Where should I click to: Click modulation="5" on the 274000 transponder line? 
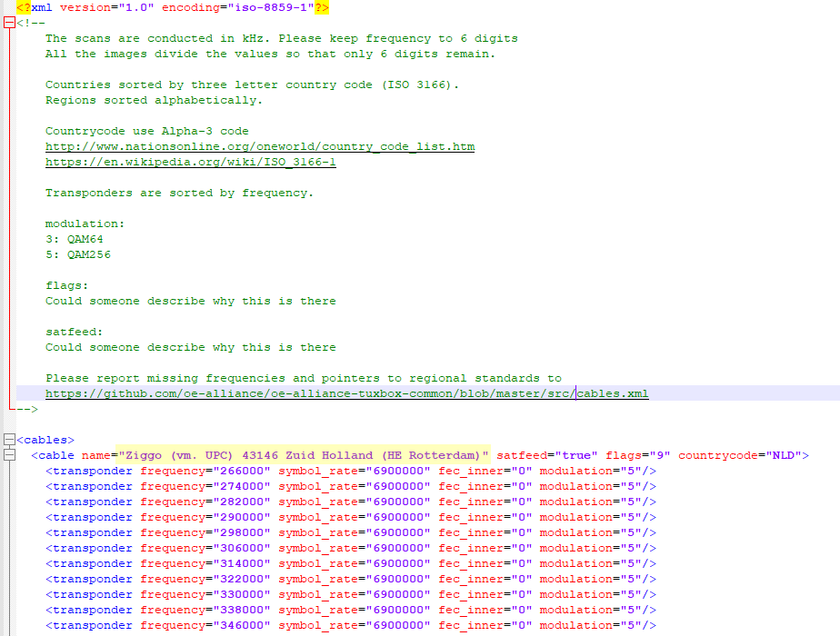tap(590, 487)
